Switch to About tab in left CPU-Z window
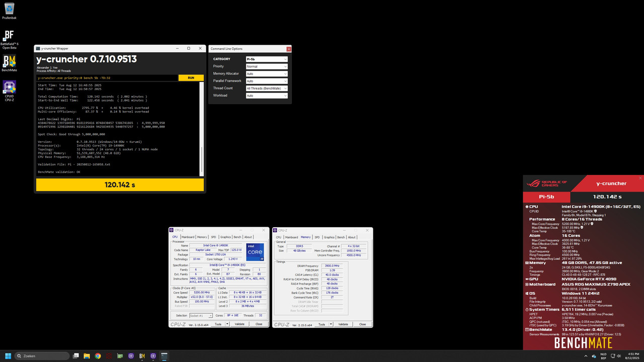This screenshot has height=362, width=644. click(x=248, y=237)
